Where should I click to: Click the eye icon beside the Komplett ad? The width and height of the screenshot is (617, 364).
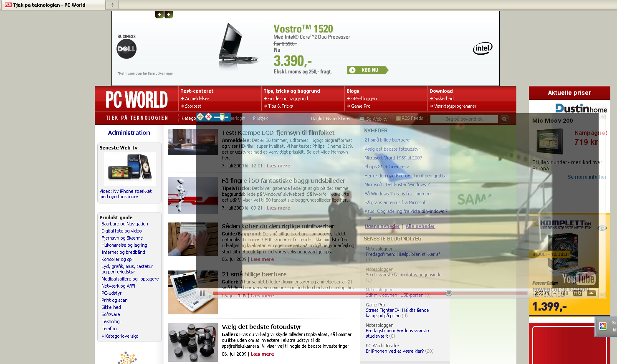coord(602,228)
